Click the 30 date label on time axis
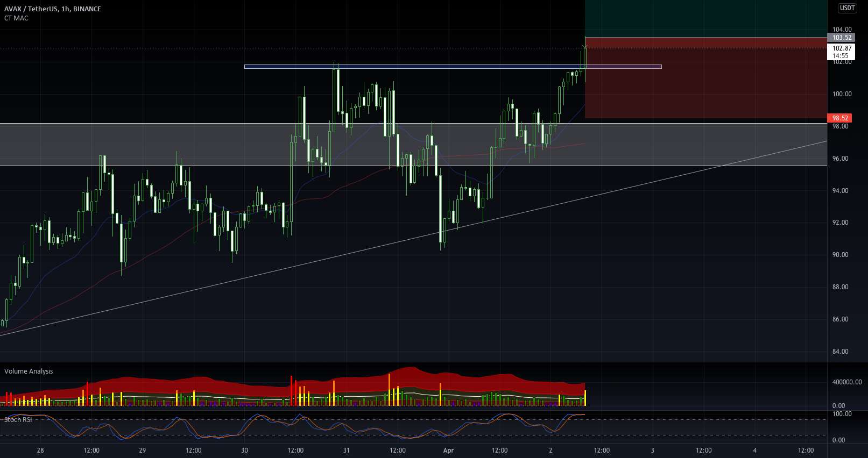868x458 pixels. [x=244, y=450]
